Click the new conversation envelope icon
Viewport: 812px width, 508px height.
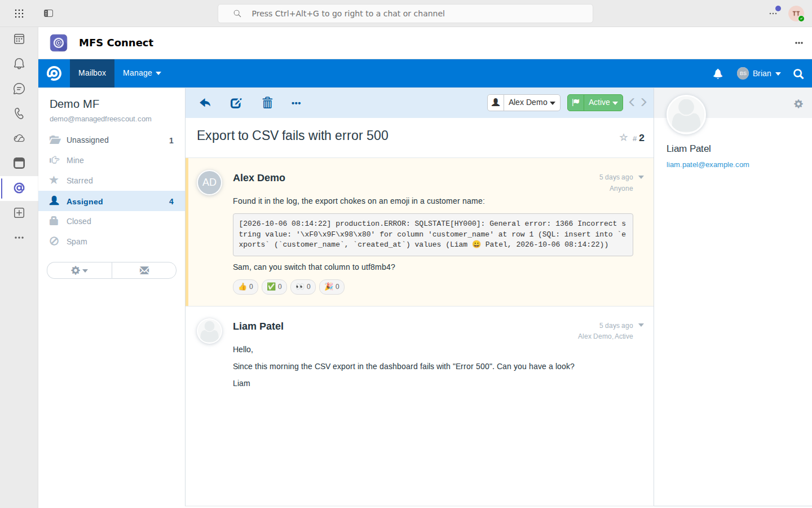(144, 270)
